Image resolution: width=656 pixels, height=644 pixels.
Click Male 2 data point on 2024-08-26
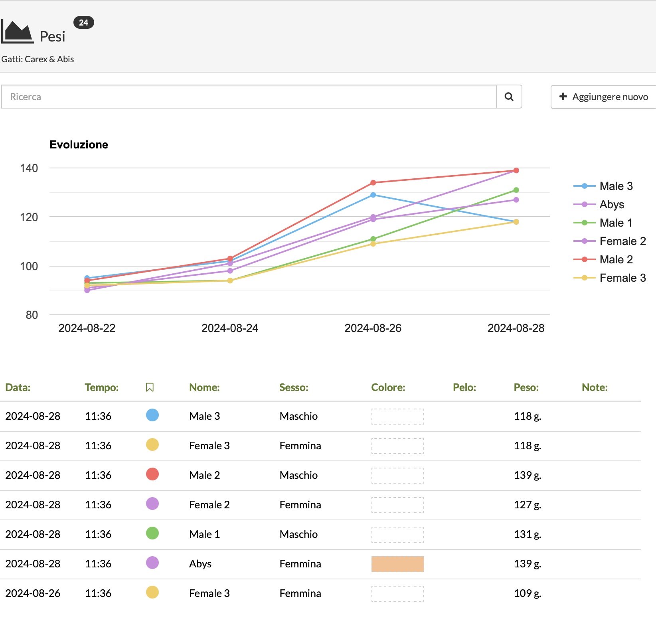[373, 183]
